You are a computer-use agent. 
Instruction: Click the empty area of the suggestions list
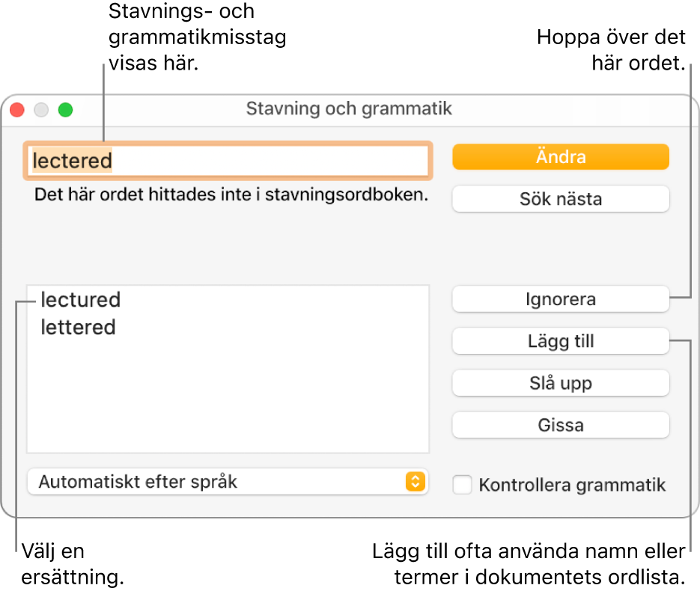click(x=228, y=397)
